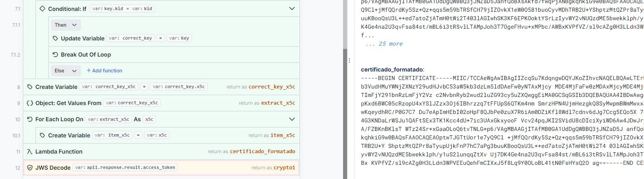
Task: Click the Break Out Of Loop icon
Action: [x=55, y=55]
